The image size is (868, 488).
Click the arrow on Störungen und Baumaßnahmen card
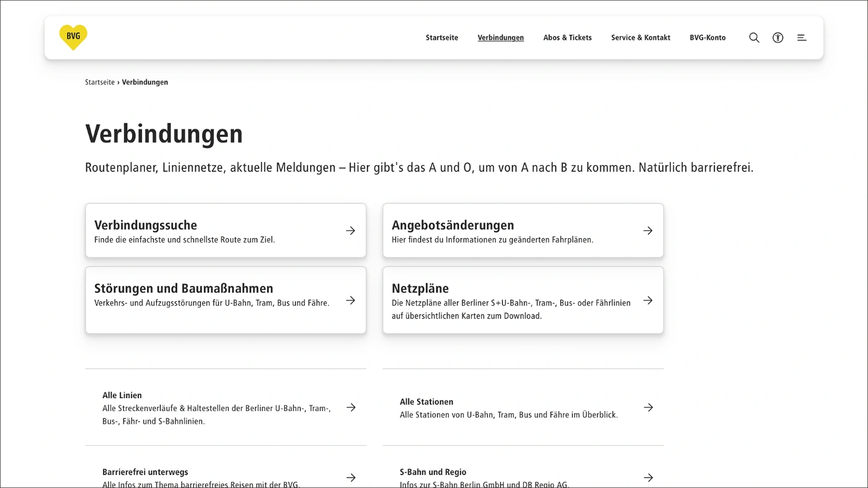coord(350,300)
